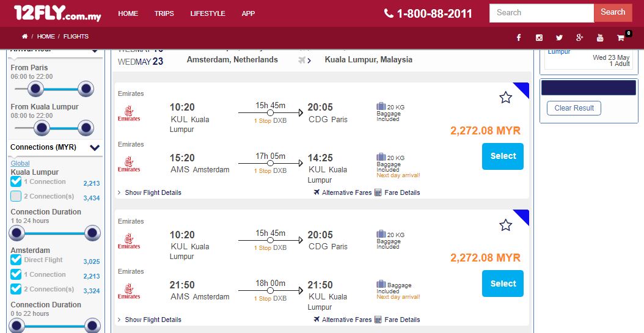Open the Google Plus social icon
644x333 pixels.
[579, 38]
